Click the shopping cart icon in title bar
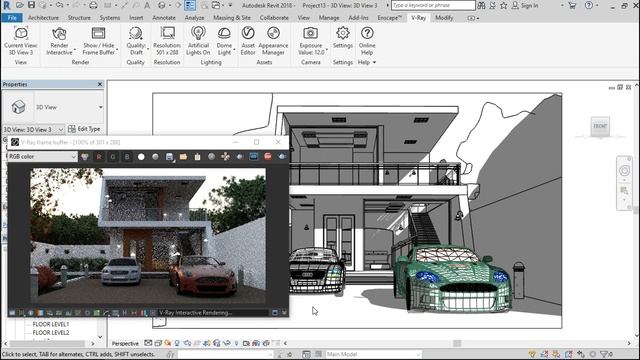640x360 pixels. pyautogui.click(x=572, y=5)
